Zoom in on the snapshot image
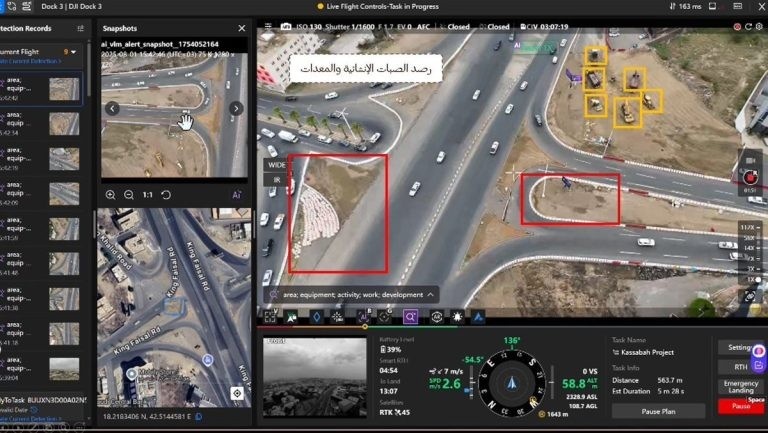 click(x=110, y=195)
